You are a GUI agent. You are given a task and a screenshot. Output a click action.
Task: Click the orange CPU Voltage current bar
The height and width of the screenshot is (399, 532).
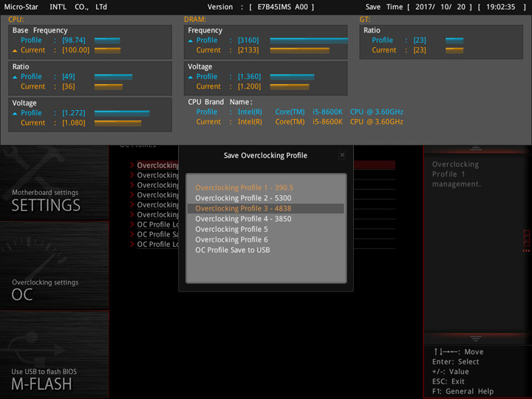click(117, 123)
